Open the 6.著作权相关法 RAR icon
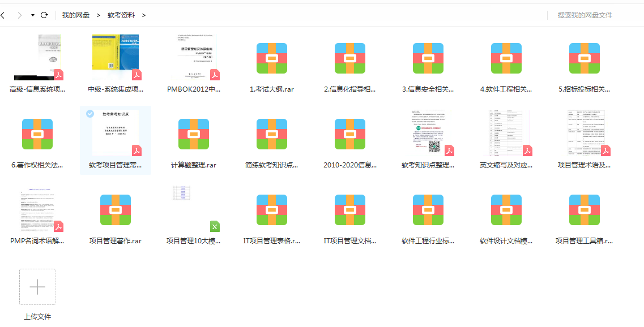The image size is (644, 327). pos(37,134)
